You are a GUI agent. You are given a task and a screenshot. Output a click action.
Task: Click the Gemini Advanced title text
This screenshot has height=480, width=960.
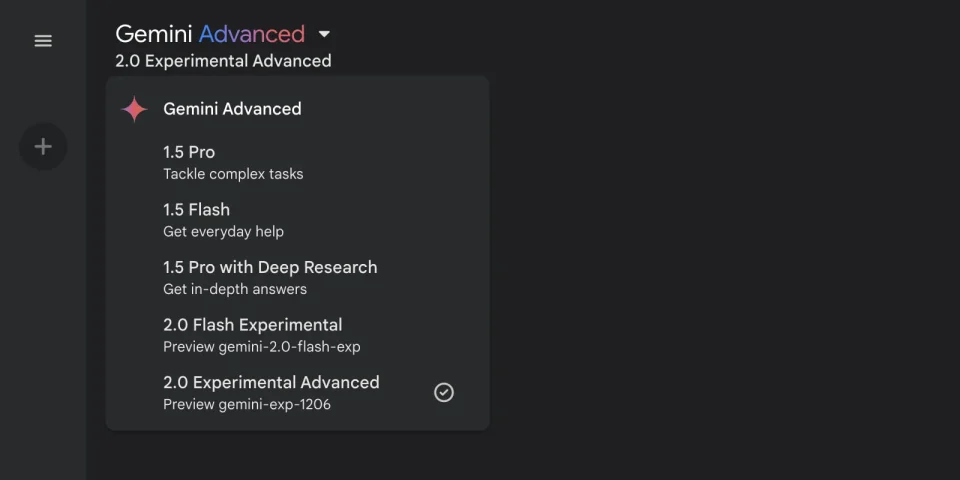point(210,34)
